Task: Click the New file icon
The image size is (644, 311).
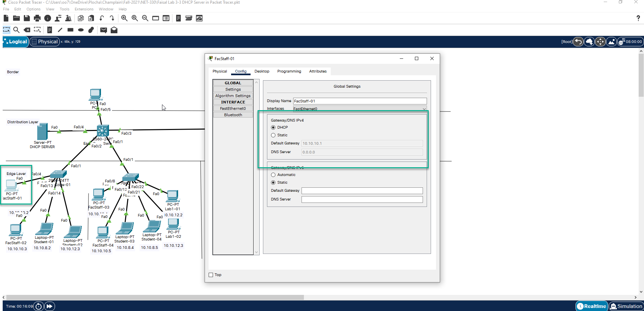Action: coord(6,18)
